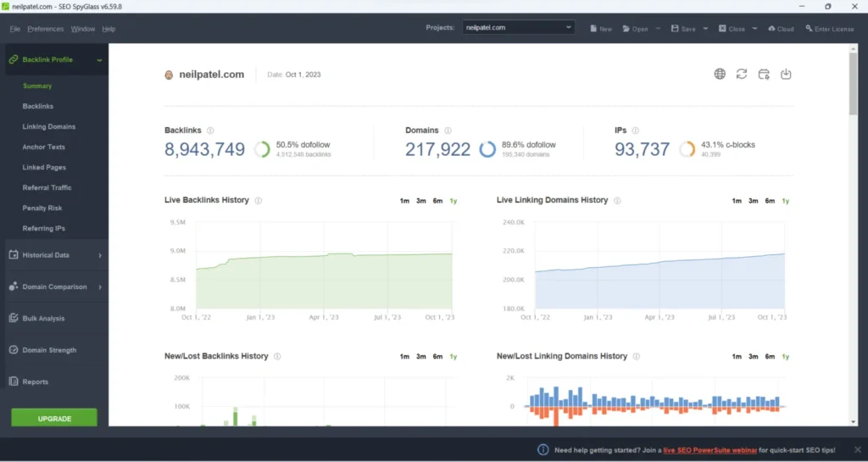Image resolution: width=868 pixels, height=462 pixels.
Task: Collapse the Backlink Profile section
Action: coord(99,60)
